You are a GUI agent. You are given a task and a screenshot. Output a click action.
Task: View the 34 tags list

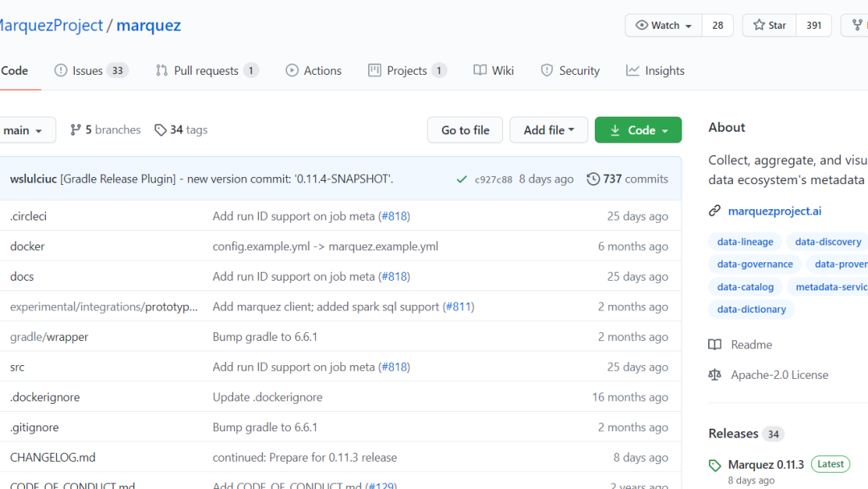pos(181,129)
